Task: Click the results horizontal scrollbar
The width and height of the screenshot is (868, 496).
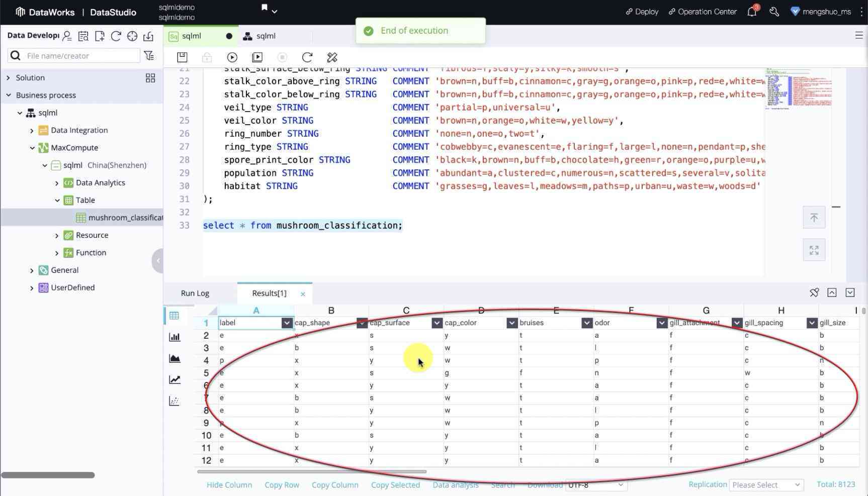Action: [312, 471]
